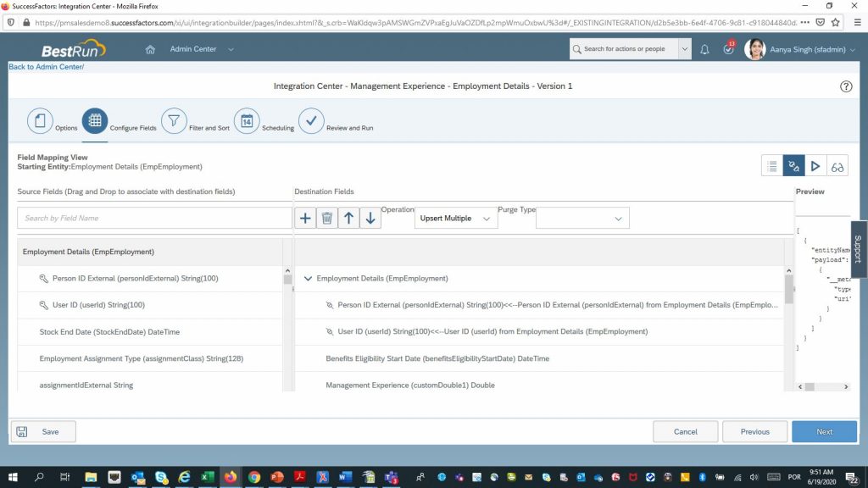The width and height of the screenshot is (868, 488).
Task: Select source field Employment Assignment Type
Action: pyautogui.click(x=149, y=358)
